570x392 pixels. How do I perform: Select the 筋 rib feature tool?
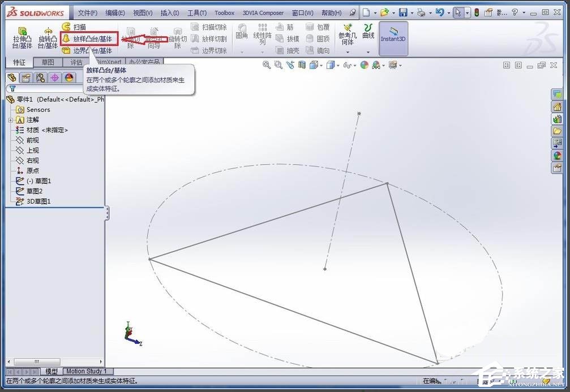point(287,27)
